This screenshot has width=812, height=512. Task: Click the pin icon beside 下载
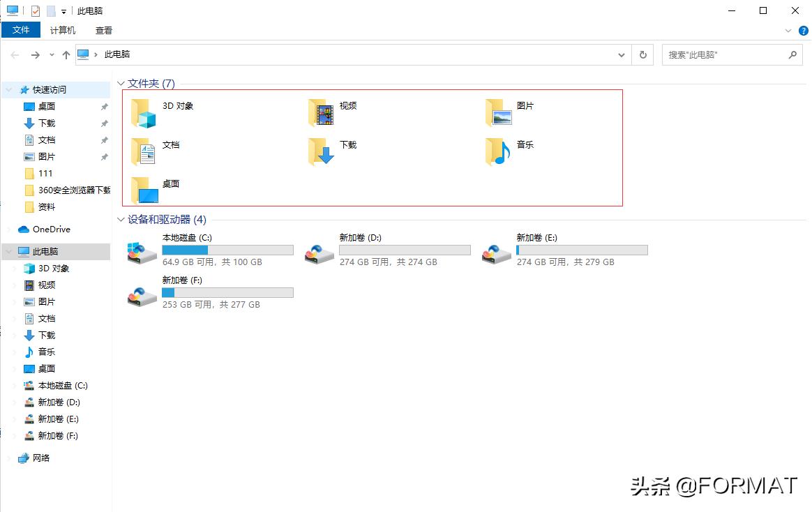point(104,123)
